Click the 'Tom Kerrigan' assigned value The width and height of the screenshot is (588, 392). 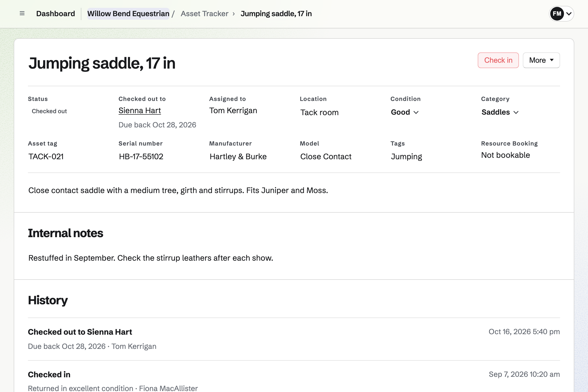click(x=233, y=110)
